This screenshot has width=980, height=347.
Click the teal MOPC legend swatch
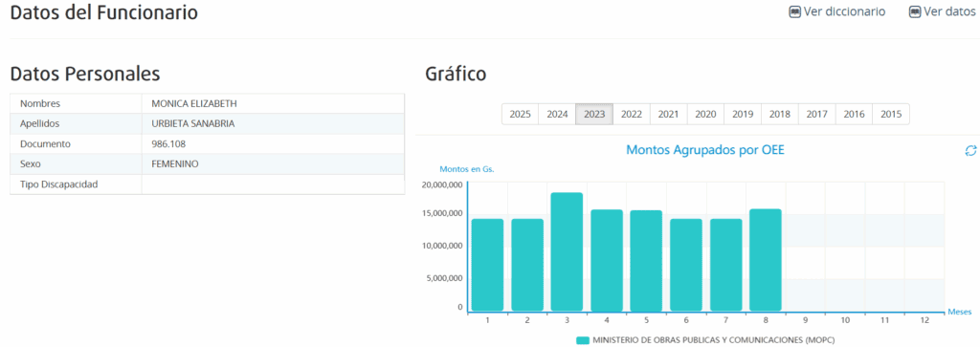click(583, 340)
